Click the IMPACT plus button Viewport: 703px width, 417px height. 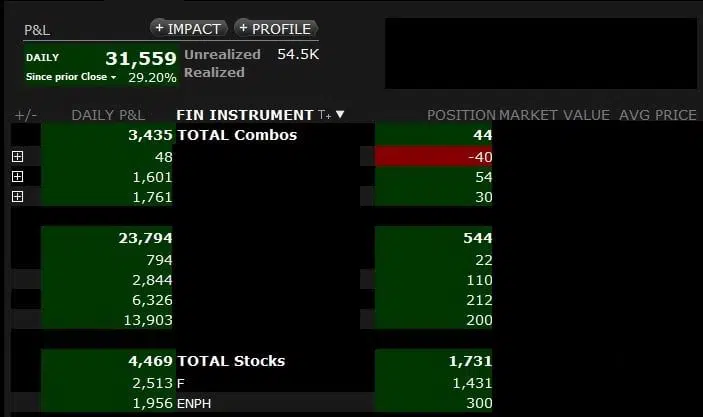tap(189, 29)
